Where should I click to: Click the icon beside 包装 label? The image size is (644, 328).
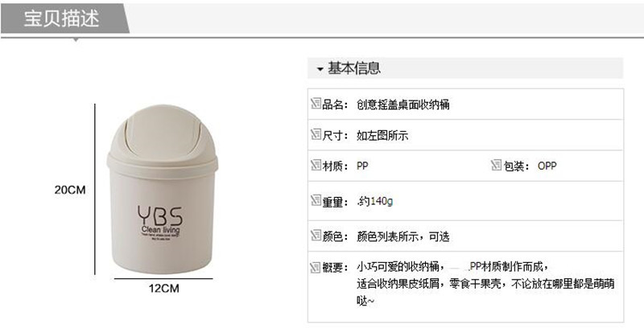(497, 166)
